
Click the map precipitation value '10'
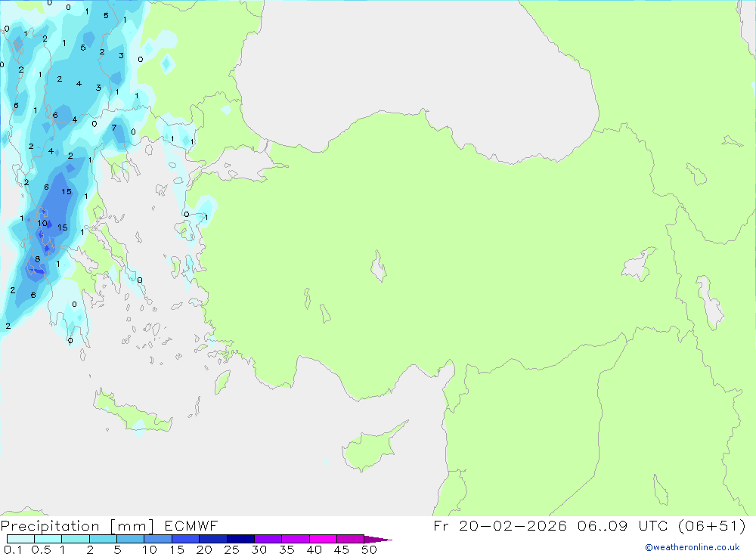pyautogui.click(x=42, y=223)
